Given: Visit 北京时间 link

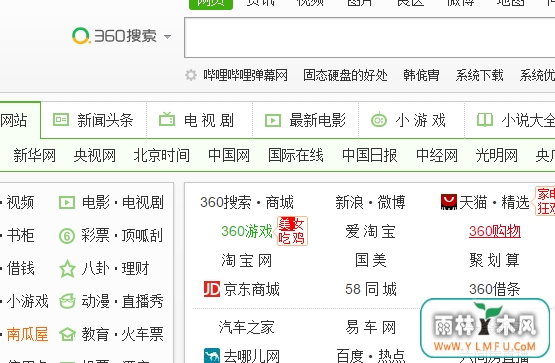Looking at the screenshot, I should (x=162, y=155).
